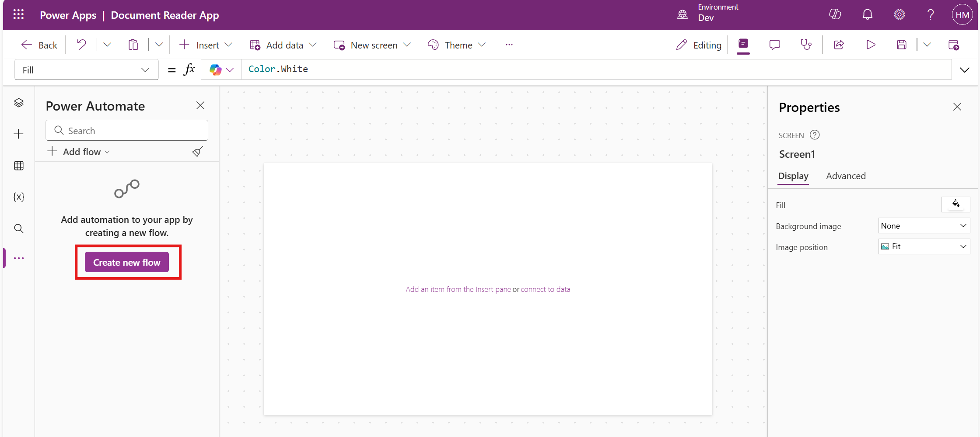Viewport: 980px width, 437px height.
Task: Click the Create new flow button
Action: point(127,262)
